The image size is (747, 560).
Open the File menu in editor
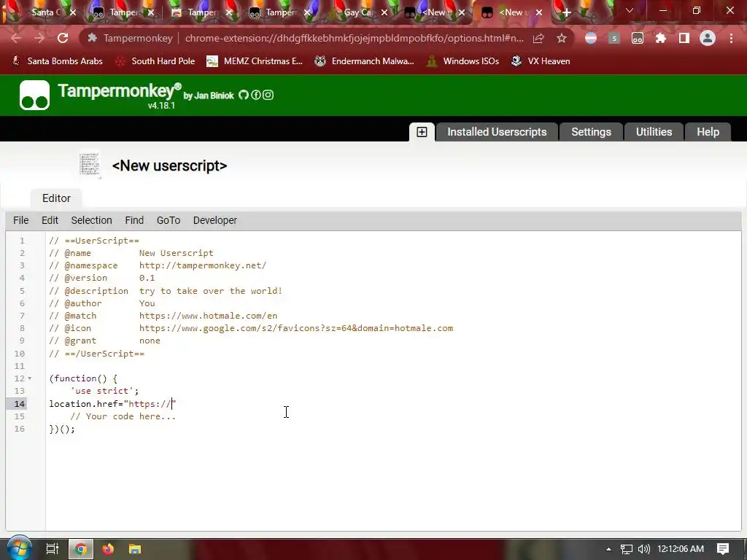[21, 220]
